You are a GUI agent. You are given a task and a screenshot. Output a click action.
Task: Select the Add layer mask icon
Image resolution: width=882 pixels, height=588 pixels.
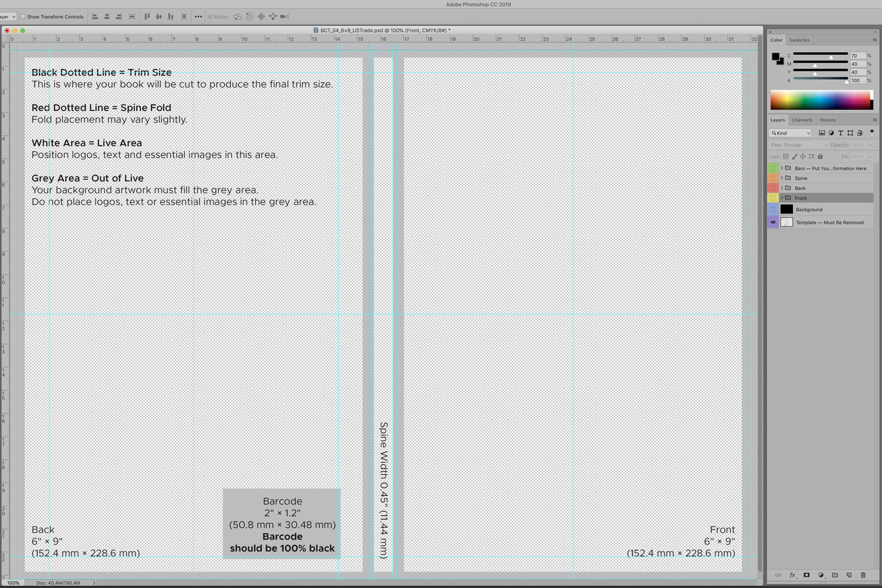[806, 575]
